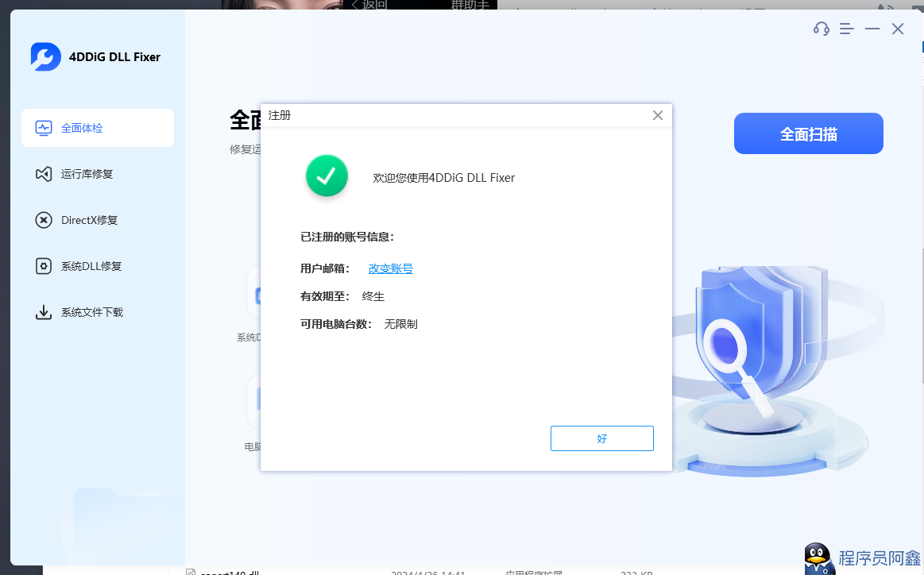924x575 pixels.
Task: Click the 已注册的账号信息 heading
Action: (347, 237)
